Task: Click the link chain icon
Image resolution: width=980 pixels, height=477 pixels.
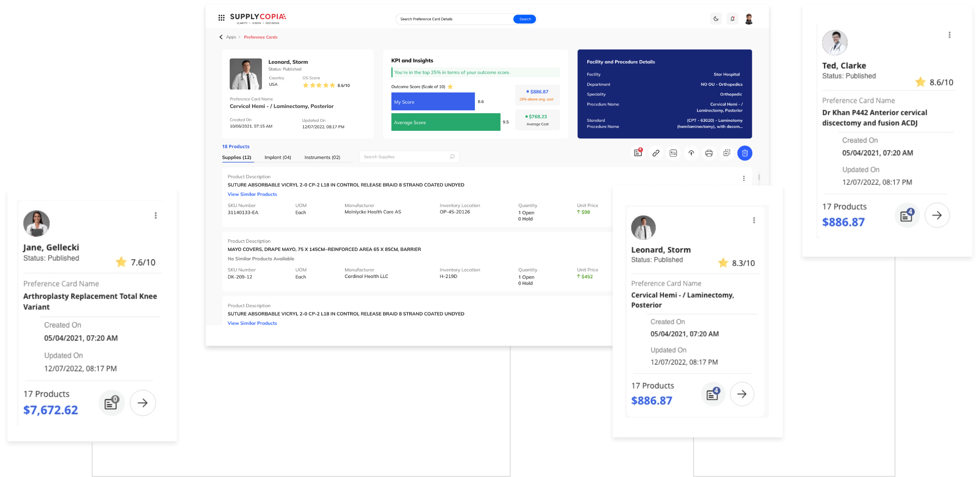Action: 656,153
